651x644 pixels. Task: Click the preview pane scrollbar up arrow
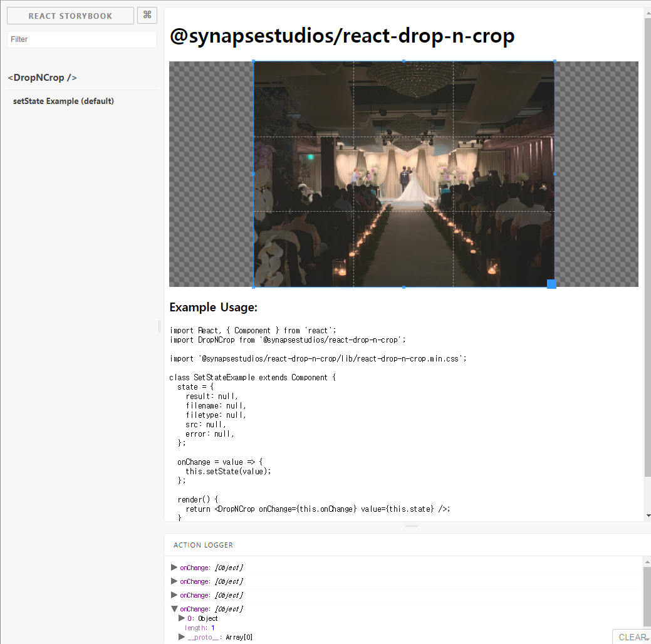pos(648,13)
